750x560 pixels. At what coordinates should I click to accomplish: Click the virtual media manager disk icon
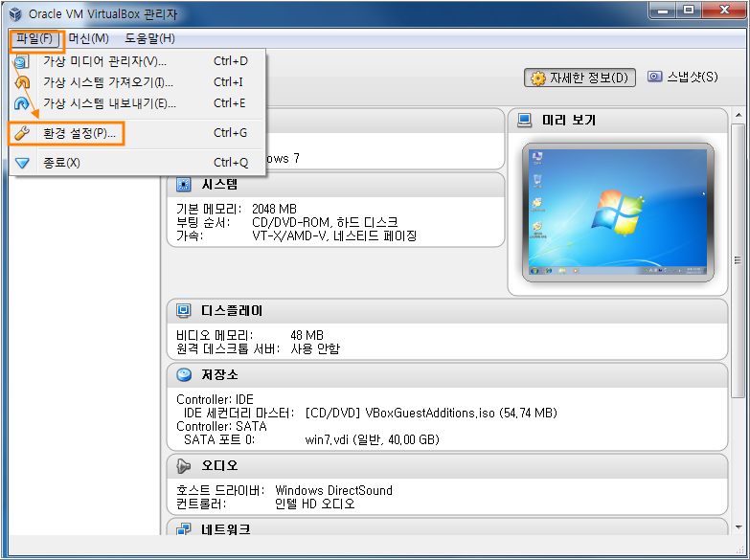[x=22, y=61]
